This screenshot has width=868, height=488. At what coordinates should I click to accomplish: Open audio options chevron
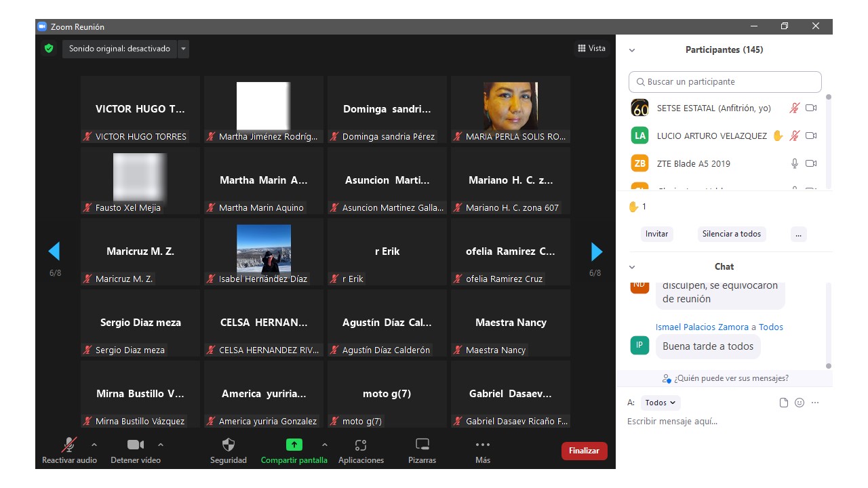(x=94, y=445)
